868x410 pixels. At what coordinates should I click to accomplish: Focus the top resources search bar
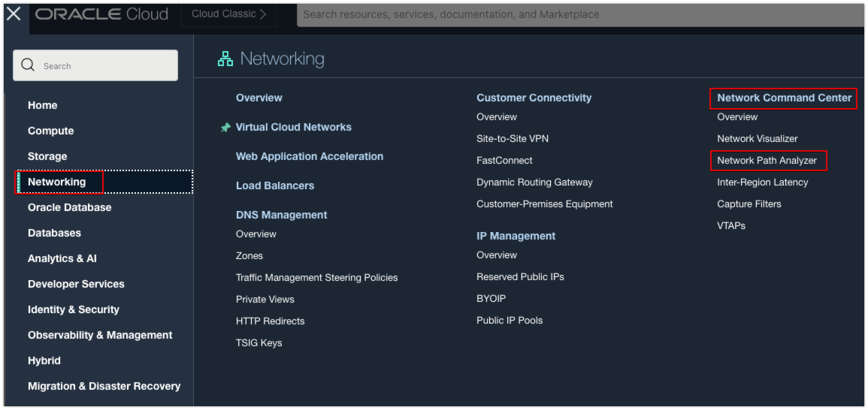579,14
